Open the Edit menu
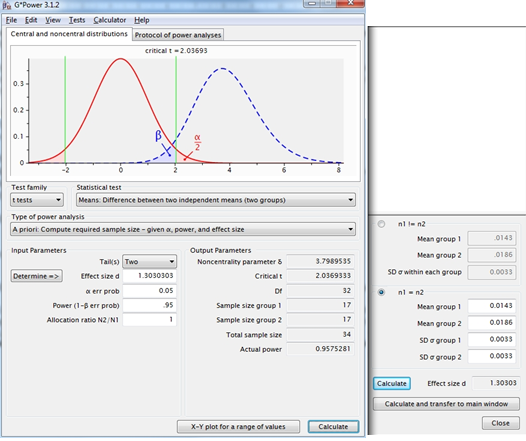The image size is (526, 441). point(31,20)
